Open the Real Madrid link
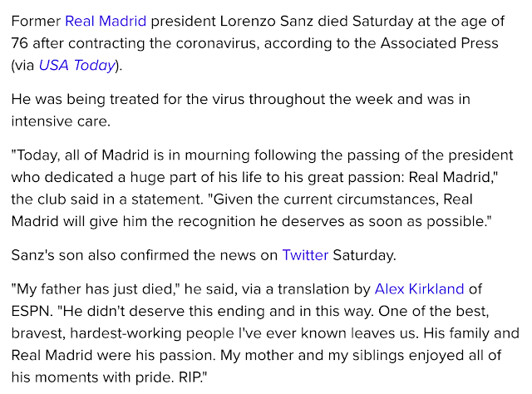Viewport: 532px width, 394px height. click(106, 21)
